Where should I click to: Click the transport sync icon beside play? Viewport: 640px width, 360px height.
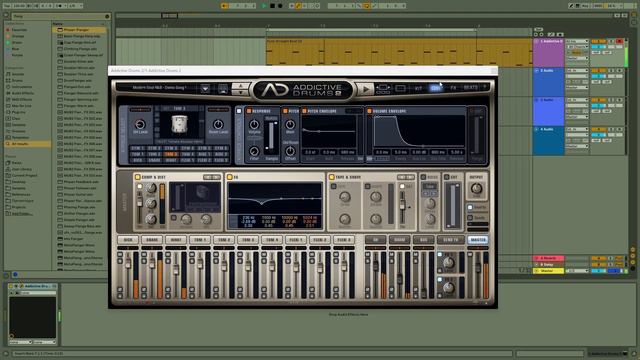[x=382, y=89]
